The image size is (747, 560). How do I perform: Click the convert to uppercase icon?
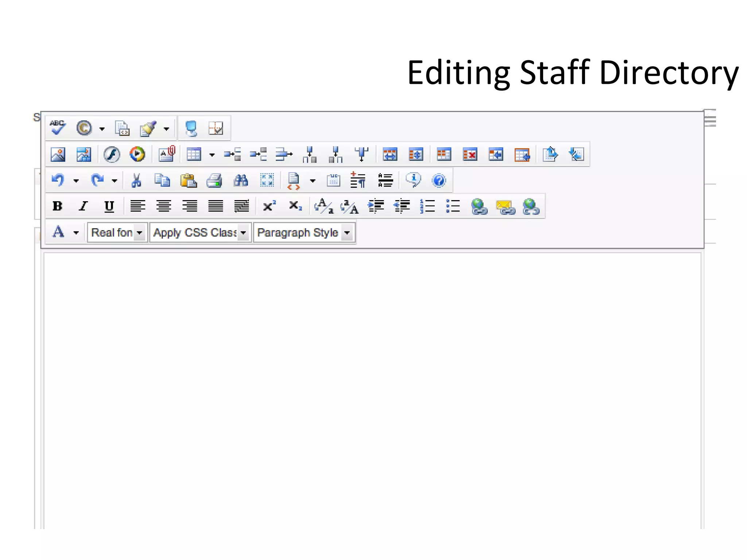point(349,206)
